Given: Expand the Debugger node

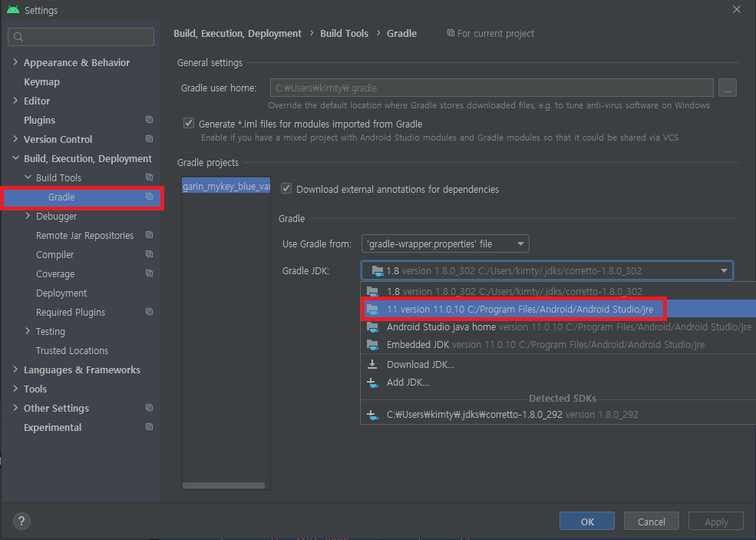Looking at the screenshot, I should coord(28,216).
